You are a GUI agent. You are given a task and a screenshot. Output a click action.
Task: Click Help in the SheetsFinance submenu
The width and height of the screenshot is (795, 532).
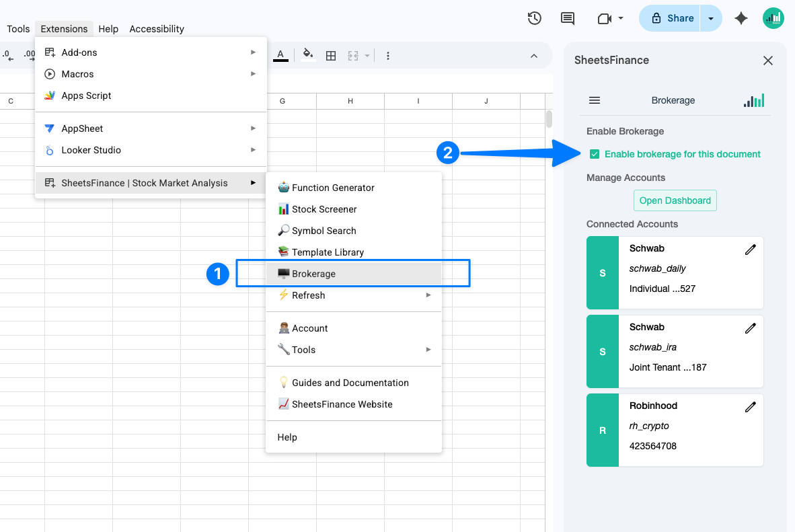coord(353,437)
